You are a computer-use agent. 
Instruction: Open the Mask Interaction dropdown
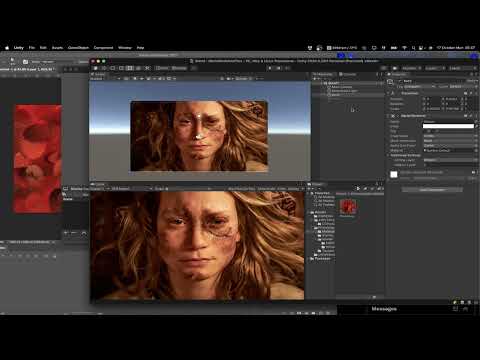point(450,141)
